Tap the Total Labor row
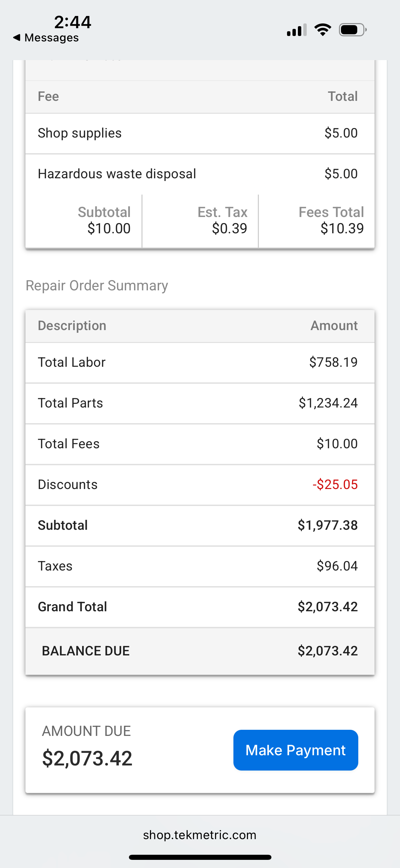The width and height of the screenshot is (400, 868). 200,362
